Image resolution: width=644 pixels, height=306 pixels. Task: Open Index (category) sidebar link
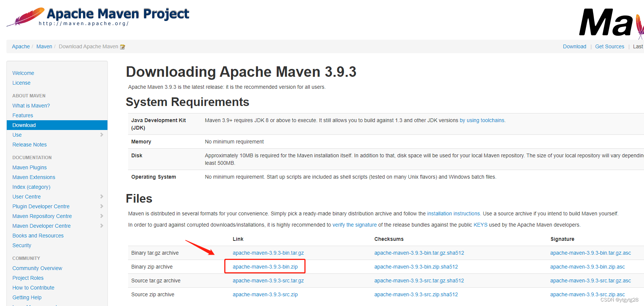click(x=31, y=187)
